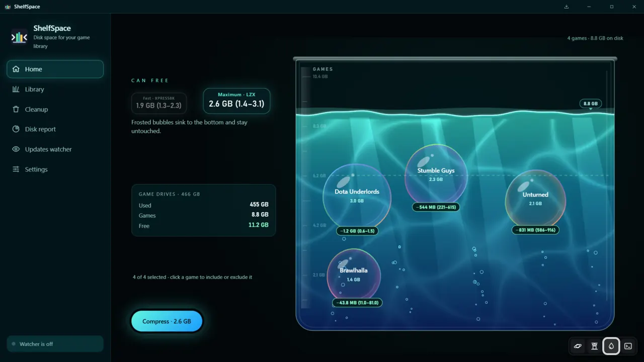
Task: Click the Used 455 GB value
Action: [x=259, y=205]
